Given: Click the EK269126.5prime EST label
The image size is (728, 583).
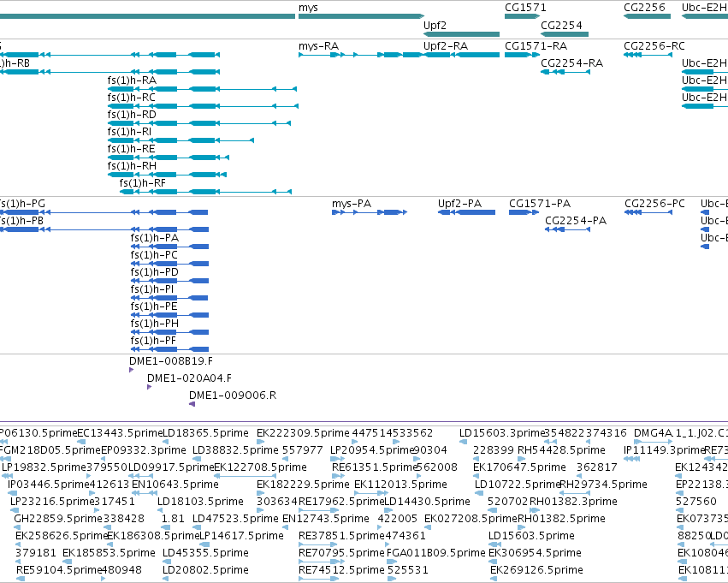Looking at the screenshot, I should click(x=536, y=571).
